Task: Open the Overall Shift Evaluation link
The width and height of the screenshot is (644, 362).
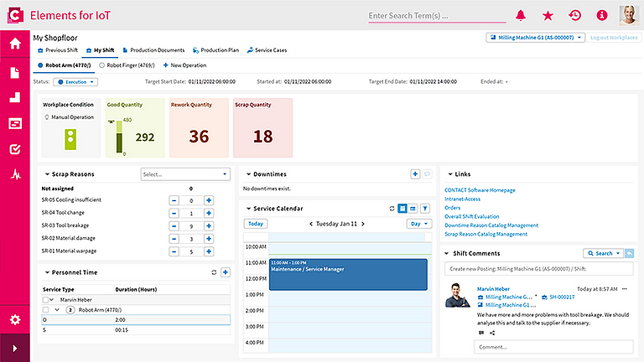Action: [x=472, y=216]
